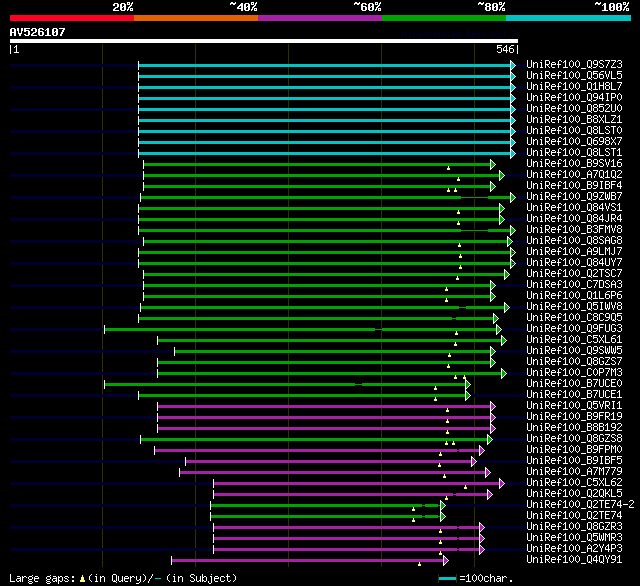Open the UniRef100_B9IBF4 hit label
Image resolution: width=640 pixels, height=586 pixels.
(574, 186)
